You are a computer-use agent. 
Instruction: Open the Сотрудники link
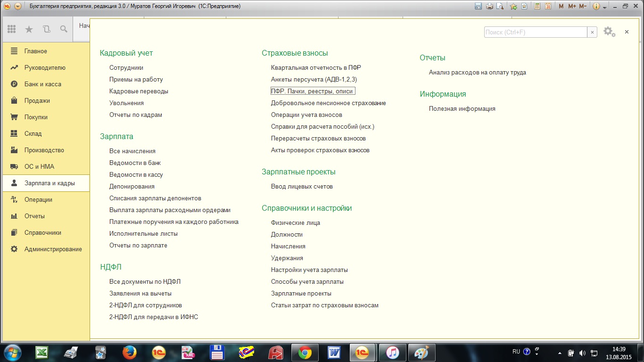(x=126, y=67)
